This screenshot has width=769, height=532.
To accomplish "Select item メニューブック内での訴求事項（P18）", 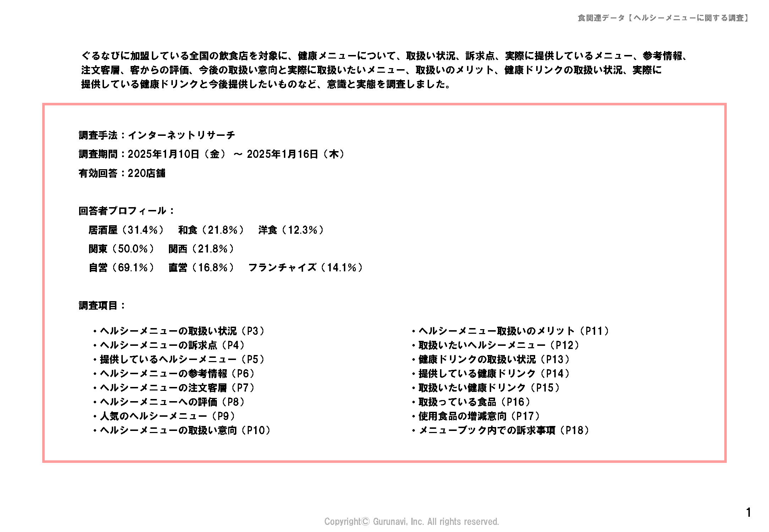I will pos(501,431).
